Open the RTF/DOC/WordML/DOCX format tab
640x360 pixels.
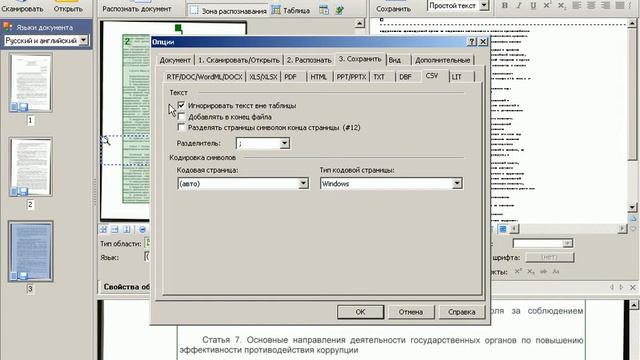204,77
